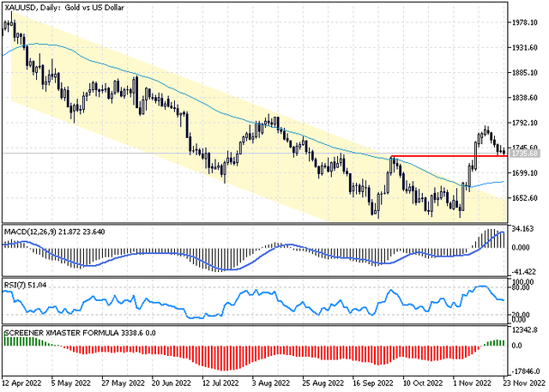Click the 1978.10 price axis label
Image resolution: width=549 pixels, height=392 pixels.
524,22
